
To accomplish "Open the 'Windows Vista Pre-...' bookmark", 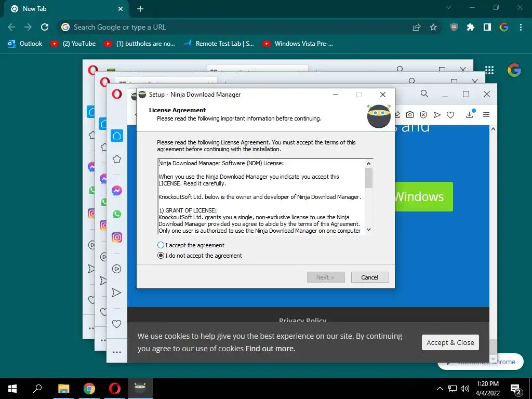I will tap(298, 44).
